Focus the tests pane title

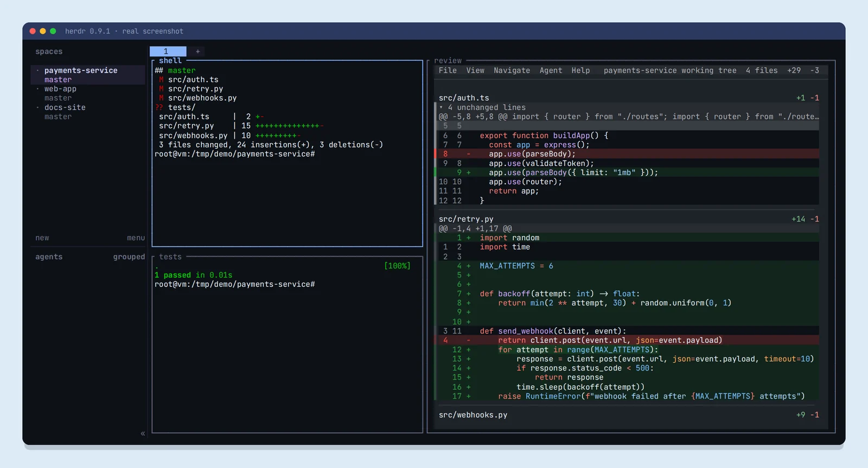click(x=170, y=257)
